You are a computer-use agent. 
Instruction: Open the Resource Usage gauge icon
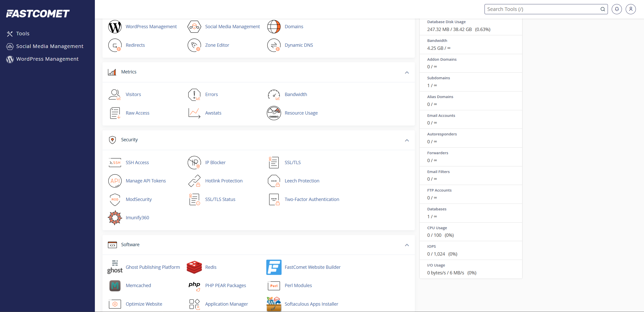[x=274, y=113]
